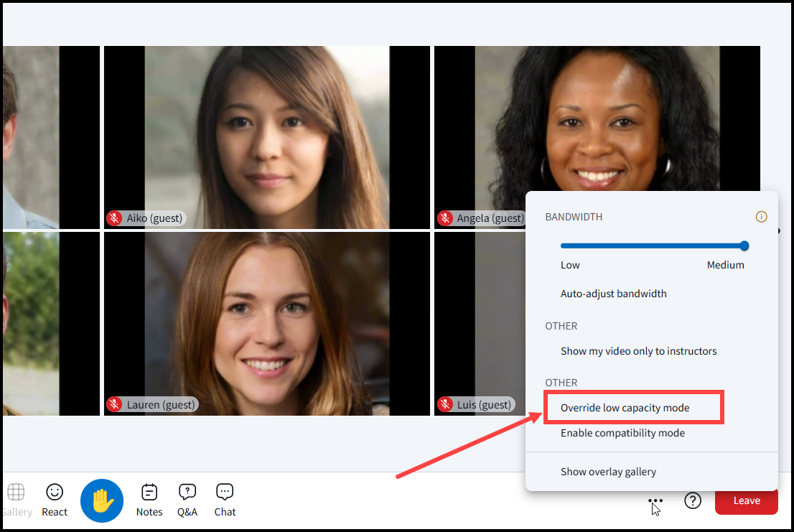The width and height of the screenshot is (794, 532).
Task: Click Angela's muted microphone icon
Action: point(445,218)
